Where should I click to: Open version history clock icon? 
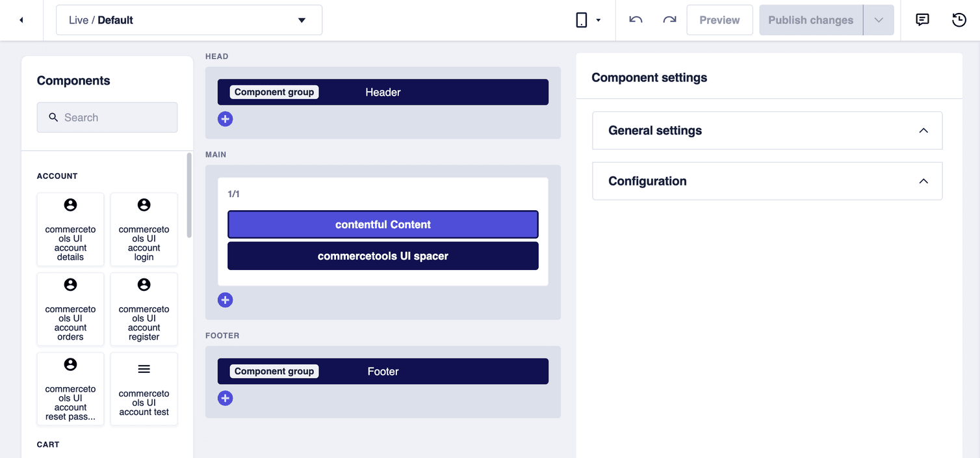[x=959, y=20]
